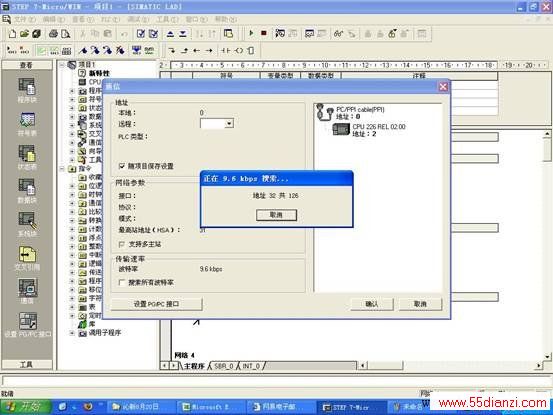Cancel the 9.6 kbps search popup
Image resolution: width=553 pixels, height=415 pixels.
coord(276,215)
